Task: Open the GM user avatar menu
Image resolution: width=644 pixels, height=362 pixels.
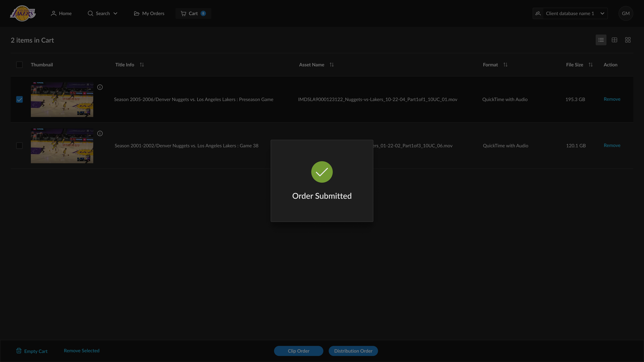Action: click(x=626, y=13)
